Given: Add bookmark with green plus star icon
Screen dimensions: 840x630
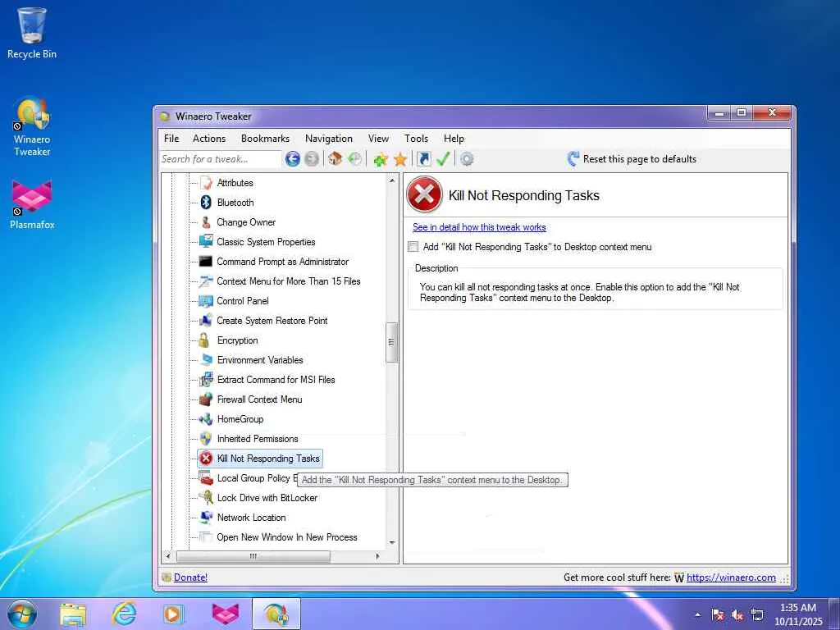Looking at the screenshot, I should [x=381, y=159].
